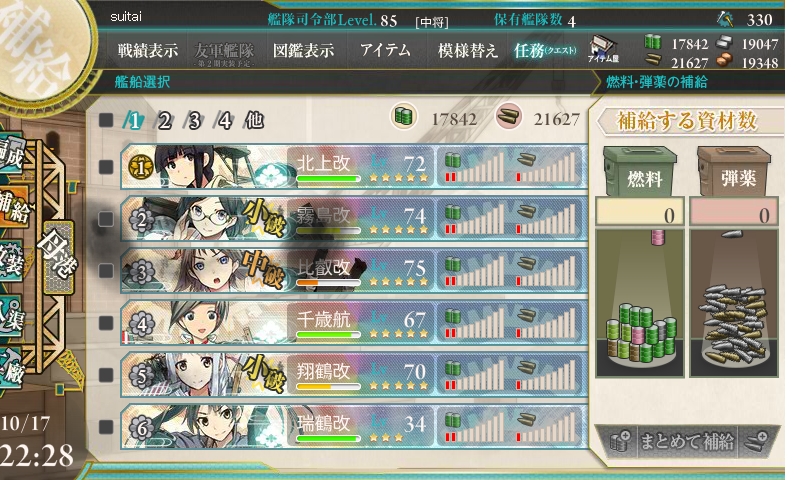Tick checkbox for 瑞鶴改
Screen dimensions: 800x480
(x=106, y=426)
